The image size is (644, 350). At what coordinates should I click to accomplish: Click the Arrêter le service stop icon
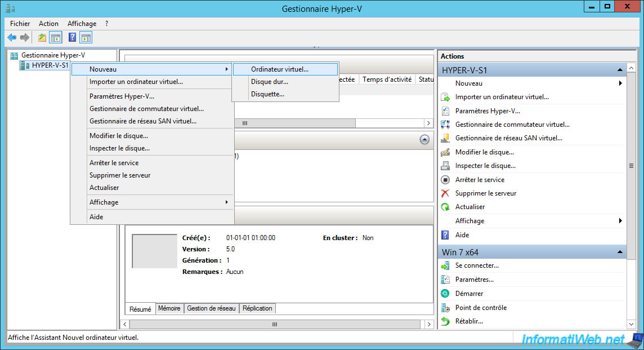(445, 180)
